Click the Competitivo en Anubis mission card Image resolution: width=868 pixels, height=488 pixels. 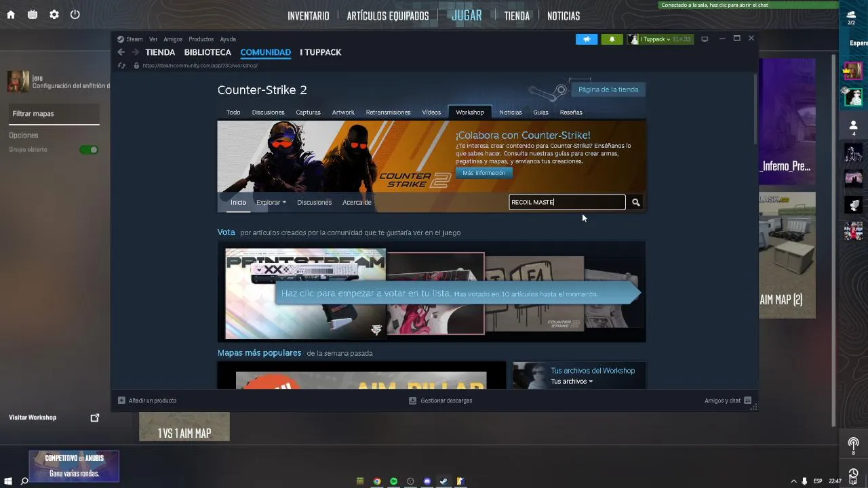coord(74,466)
